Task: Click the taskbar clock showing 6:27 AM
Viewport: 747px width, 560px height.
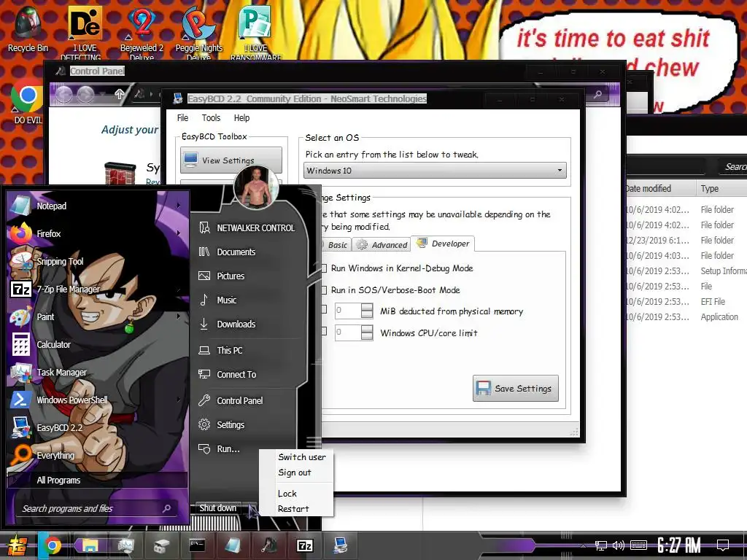Action: [x=678, y=545]
